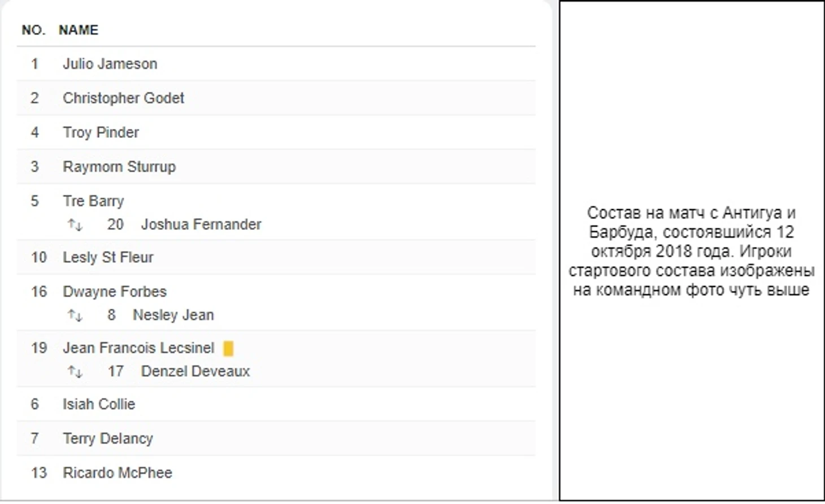Click substitute Nesley Jean

pos(173,315)
